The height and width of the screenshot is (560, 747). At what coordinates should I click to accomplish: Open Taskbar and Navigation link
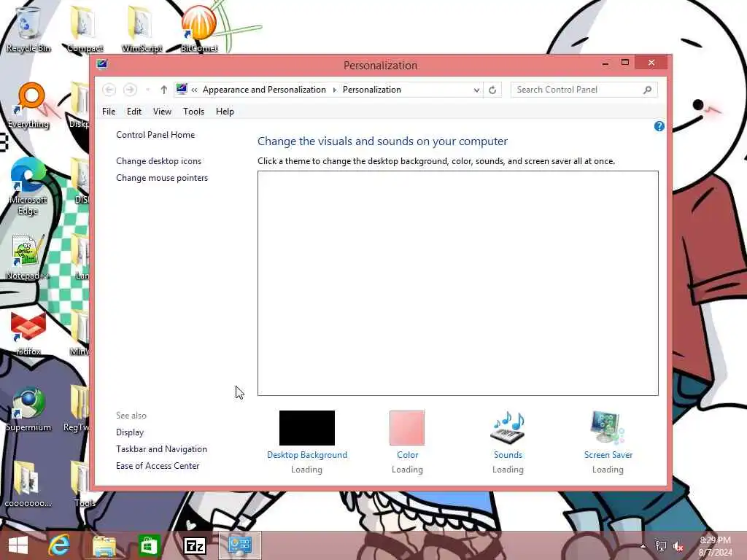[161, 449]
